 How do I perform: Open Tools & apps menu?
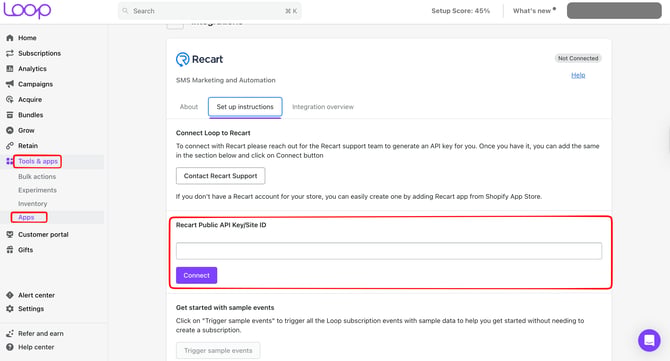[38, 161]
